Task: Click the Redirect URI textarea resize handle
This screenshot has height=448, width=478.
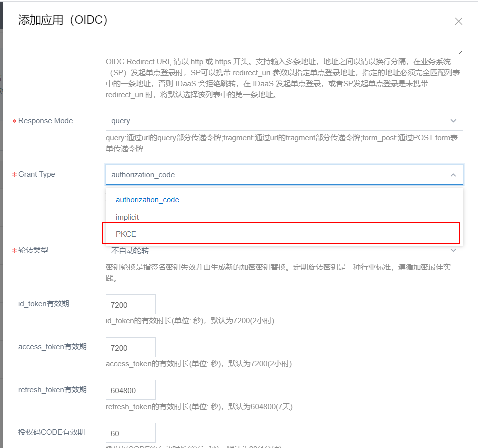Action: coord(460,51)
